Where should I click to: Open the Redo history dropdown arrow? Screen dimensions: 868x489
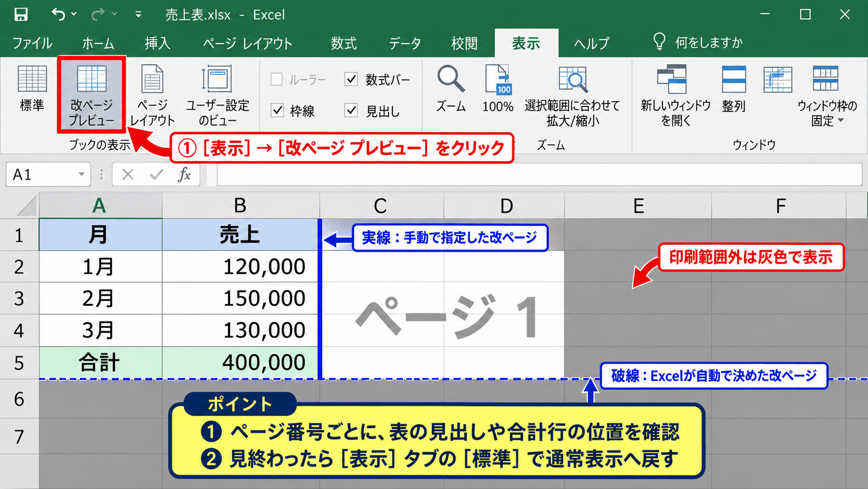115,15
